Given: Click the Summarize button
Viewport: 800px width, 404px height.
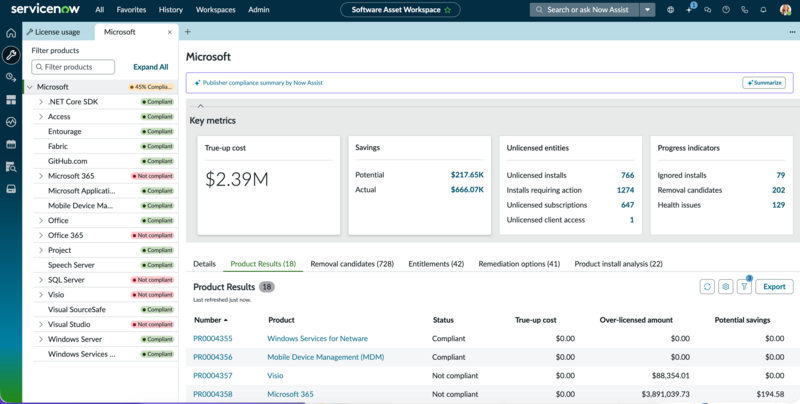Looking at the screenshot, I should pos(764,83).
